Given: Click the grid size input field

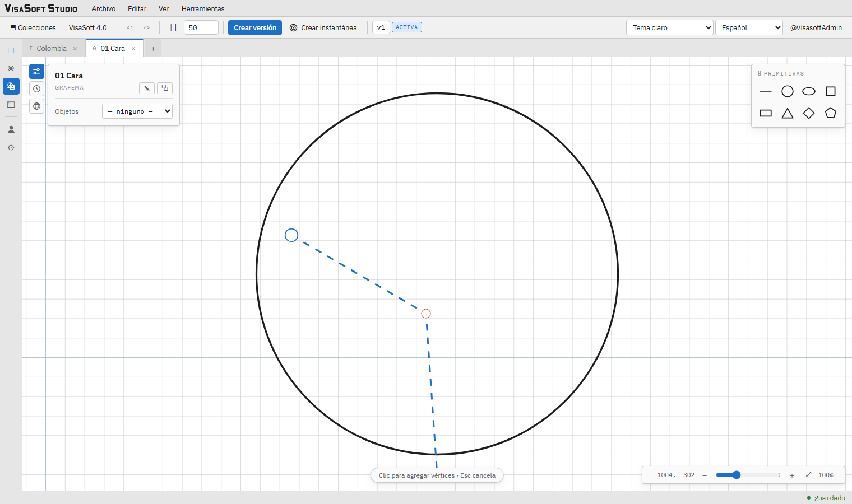Looking at the screenshot, I should pyautogui.click(x=201, y=27).
